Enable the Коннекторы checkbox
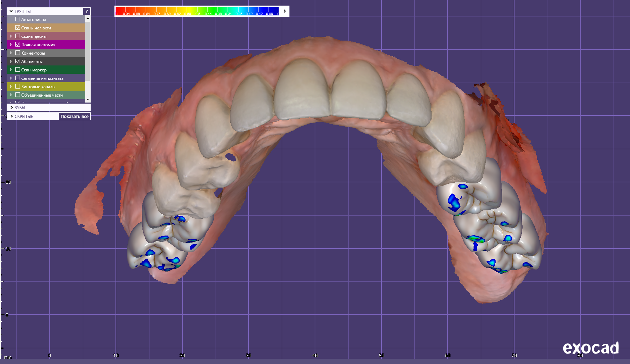Image resolution: width=630 pixels, height=364 pixels. (x=17, y=53)
